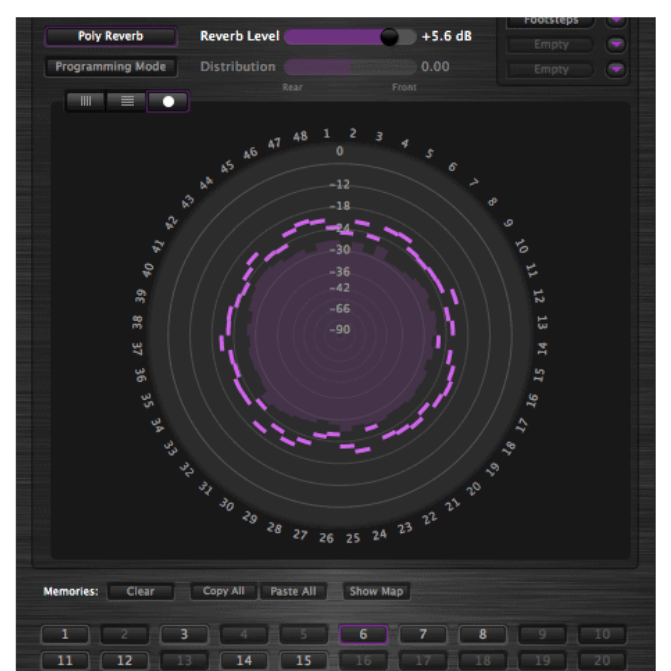The image size is (671, 671).
Task: Select the vertical bars view icon
Action: pos(86,101)
